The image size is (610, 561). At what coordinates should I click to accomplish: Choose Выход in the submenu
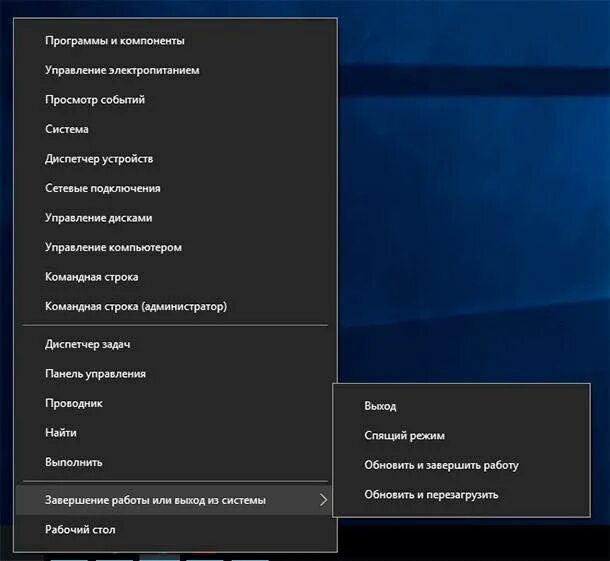click(461, 407)
